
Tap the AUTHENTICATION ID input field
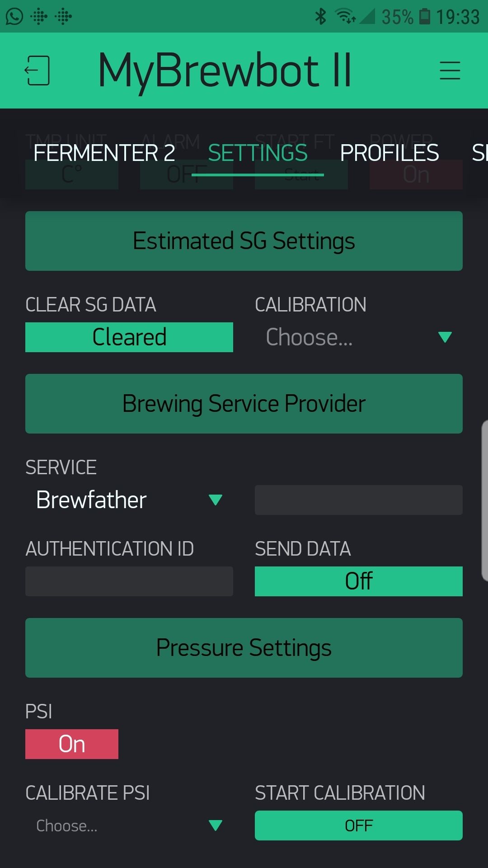(129, 581)
